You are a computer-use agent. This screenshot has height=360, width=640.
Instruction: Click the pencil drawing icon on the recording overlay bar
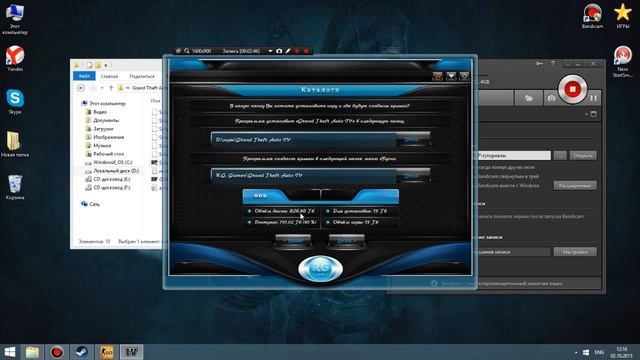[288, 51]
